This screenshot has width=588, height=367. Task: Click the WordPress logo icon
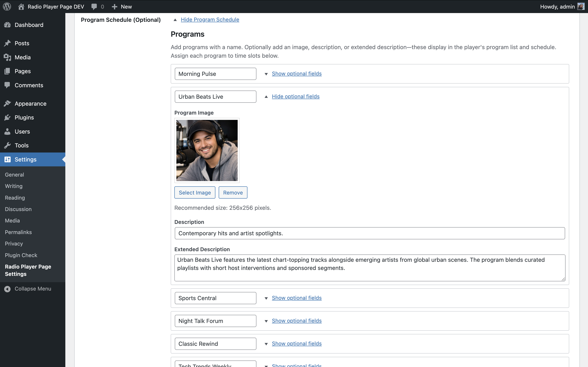7,7
